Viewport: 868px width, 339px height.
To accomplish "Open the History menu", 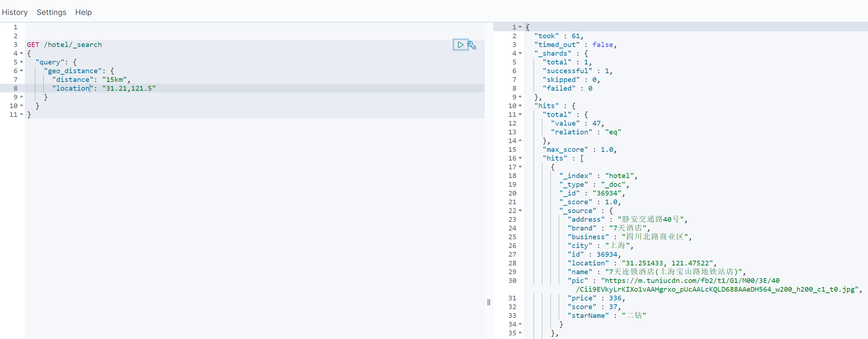I will point(15,12).
